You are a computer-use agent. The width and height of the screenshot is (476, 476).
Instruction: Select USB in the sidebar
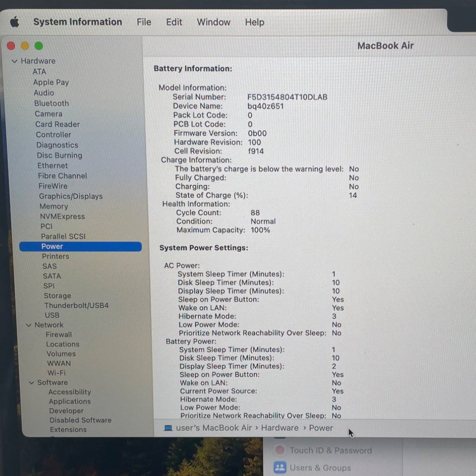pos(52,315)
